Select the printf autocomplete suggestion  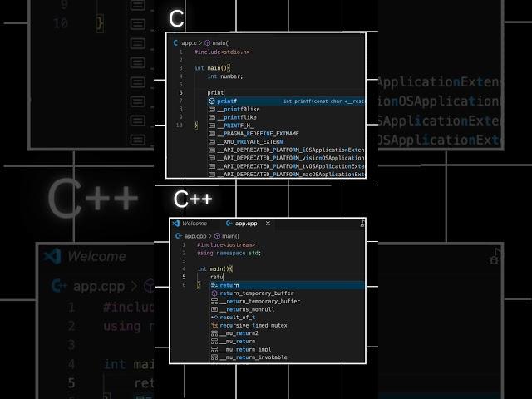(286, 101)
